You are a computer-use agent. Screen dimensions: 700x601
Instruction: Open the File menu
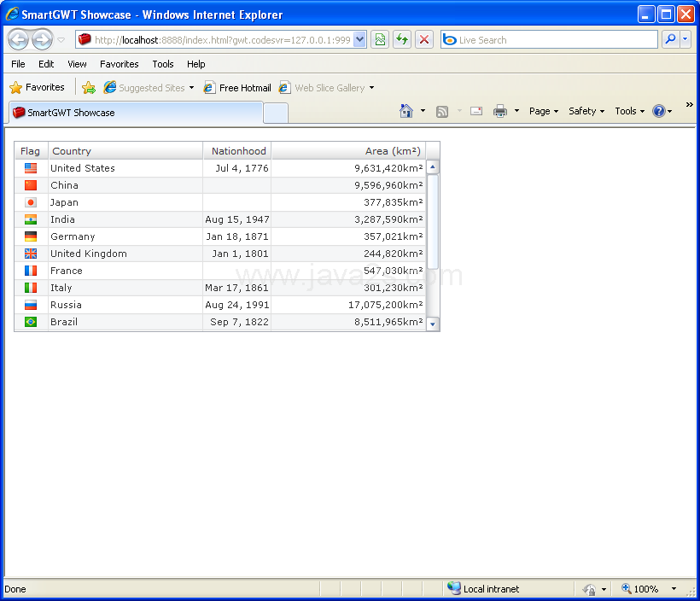(18, 64)
